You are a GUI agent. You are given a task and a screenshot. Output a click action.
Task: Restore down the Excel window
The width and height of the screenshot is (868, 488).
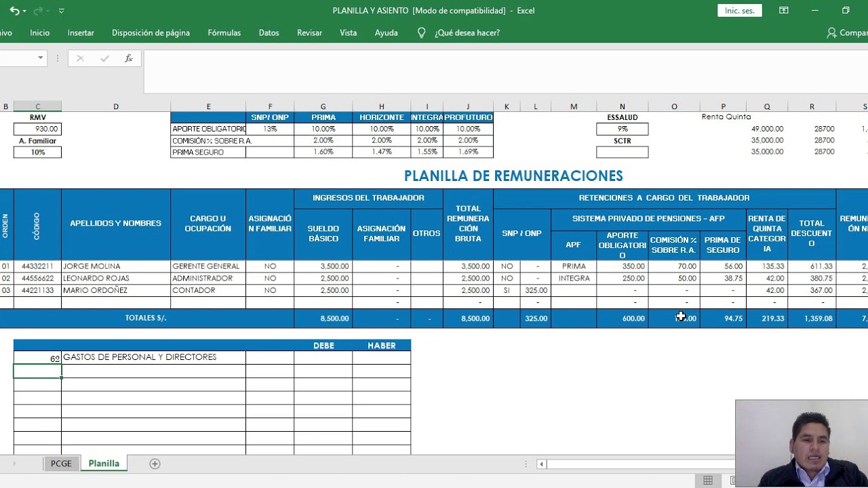click(x=846, y=10)
